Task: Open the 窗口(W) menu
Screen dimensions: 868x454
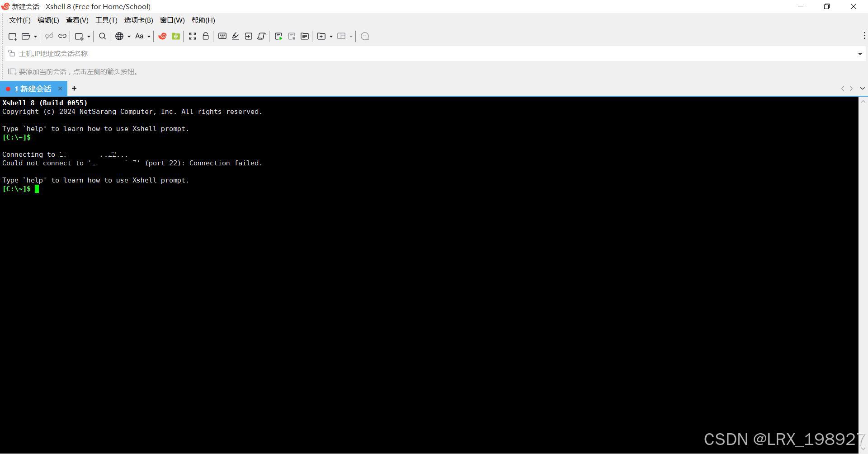Action: tap(172, 20)
